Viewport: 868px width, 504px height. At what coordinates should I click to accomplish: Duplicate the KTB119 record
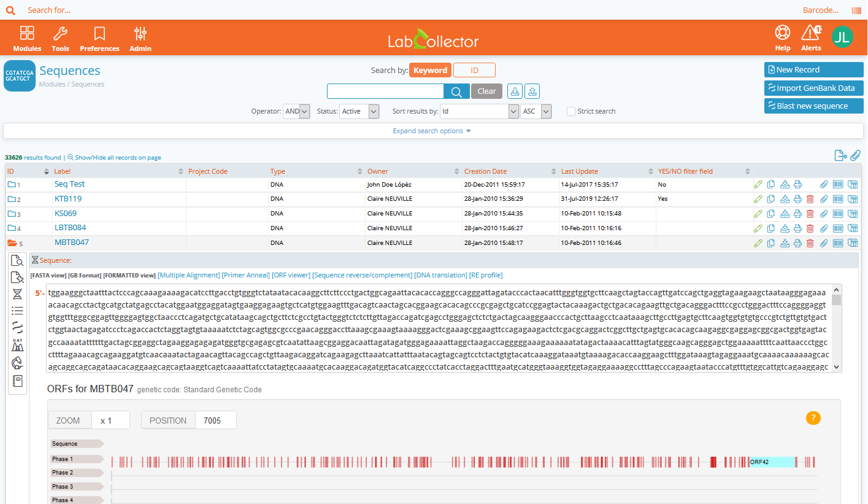pyautogui.click(x=771, y=199)
